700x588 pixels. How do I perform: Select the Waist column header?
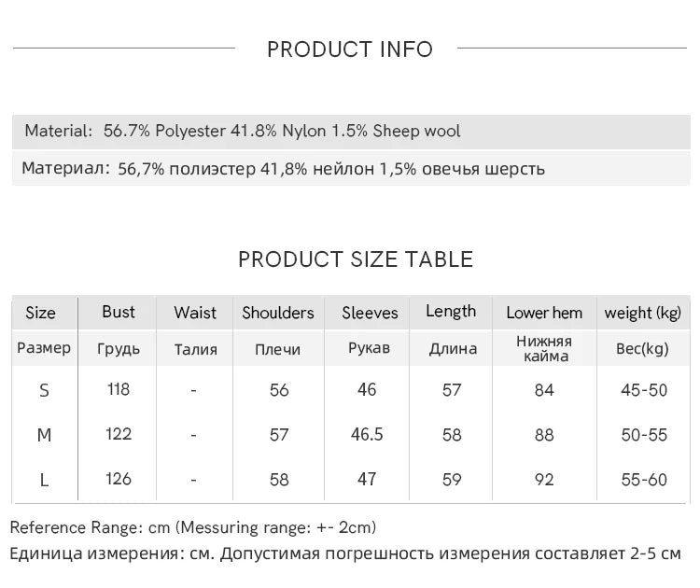tap(195, 313)
